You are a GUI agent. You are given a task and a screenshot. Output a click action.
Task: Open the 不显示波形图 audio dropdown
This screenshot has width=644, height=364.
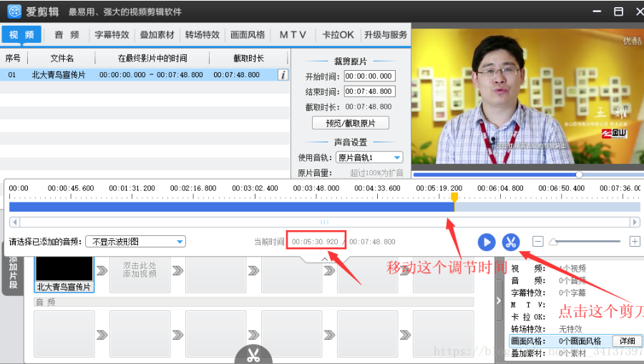click(135, 242)
